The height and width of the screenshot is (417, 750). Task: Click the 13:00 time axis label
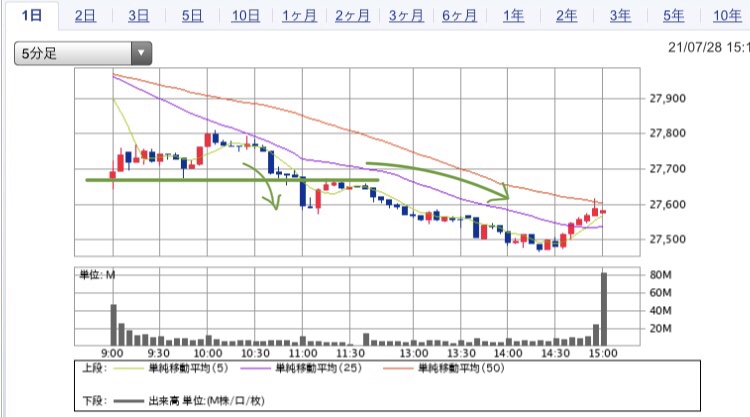point(414,353)
